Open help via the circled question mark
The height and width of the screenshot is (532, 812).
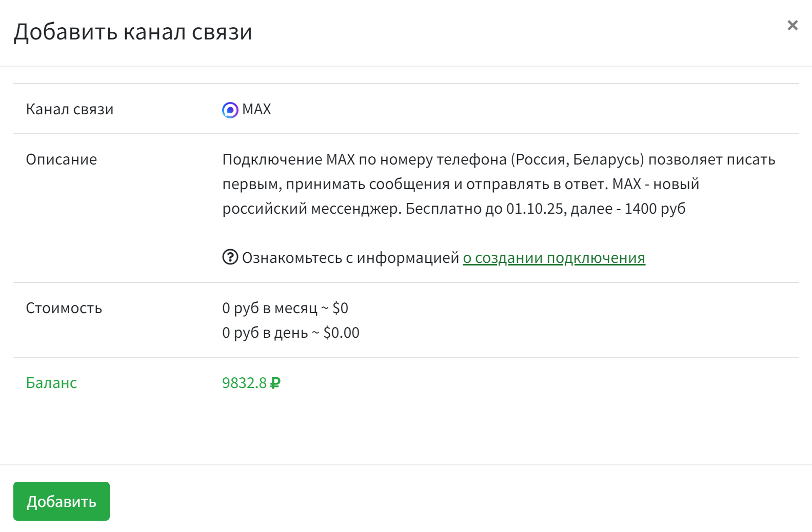click(230, 258)
